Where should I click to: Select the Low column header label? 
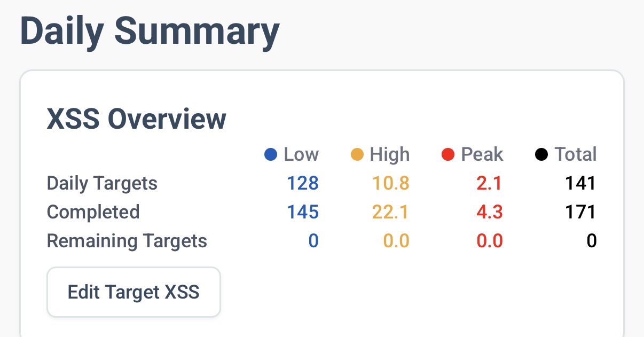pos(301,155)
